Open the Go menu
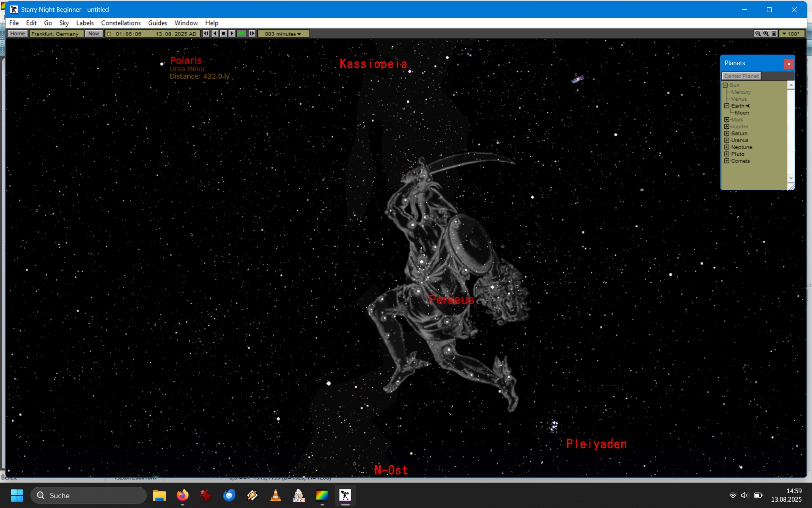 coord(48,23)
